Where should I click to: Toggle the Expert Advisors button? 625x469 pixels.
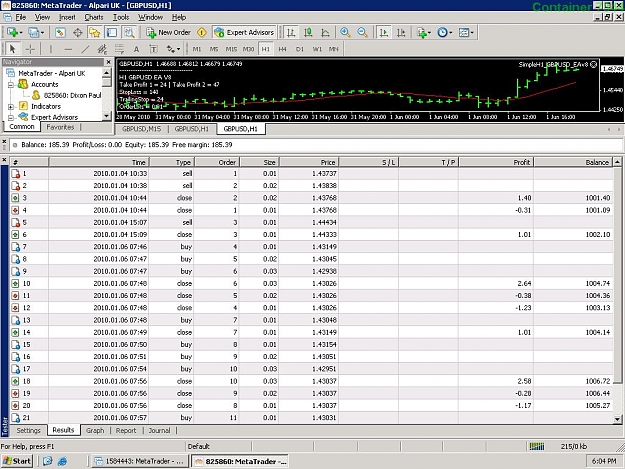click(x=244, y=33)
